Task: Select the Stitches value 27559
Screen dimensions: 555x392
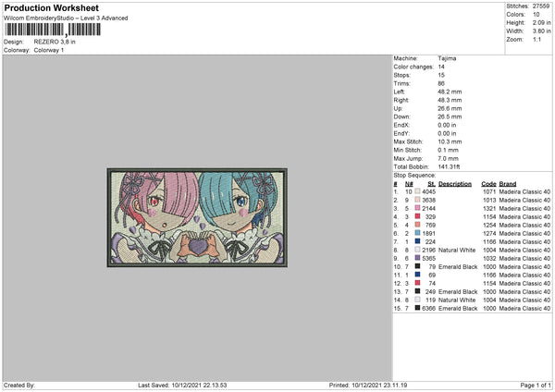Action: (541, 6)
